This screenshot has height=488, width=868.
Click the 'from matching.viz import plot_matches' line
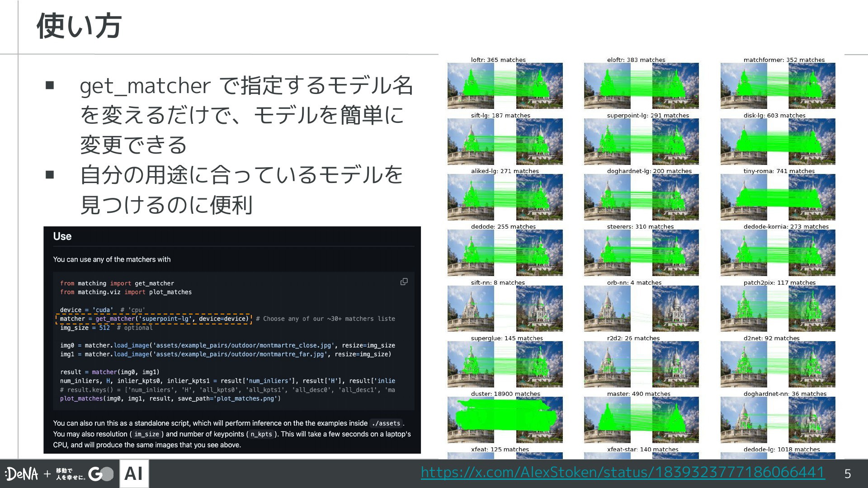coord(126,292)
